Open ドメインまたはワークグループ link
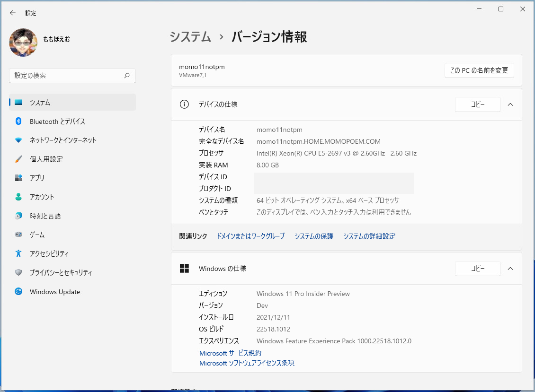Screen dimensions: 535x392 coord(250,236)
